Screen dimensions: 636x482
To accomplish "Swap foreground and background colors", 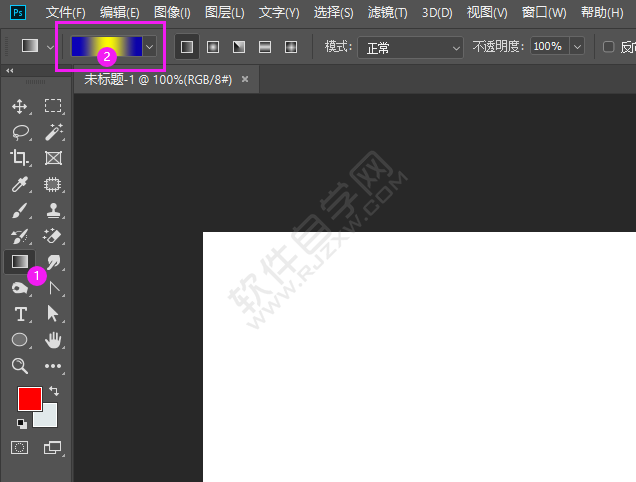I will 53,391.
